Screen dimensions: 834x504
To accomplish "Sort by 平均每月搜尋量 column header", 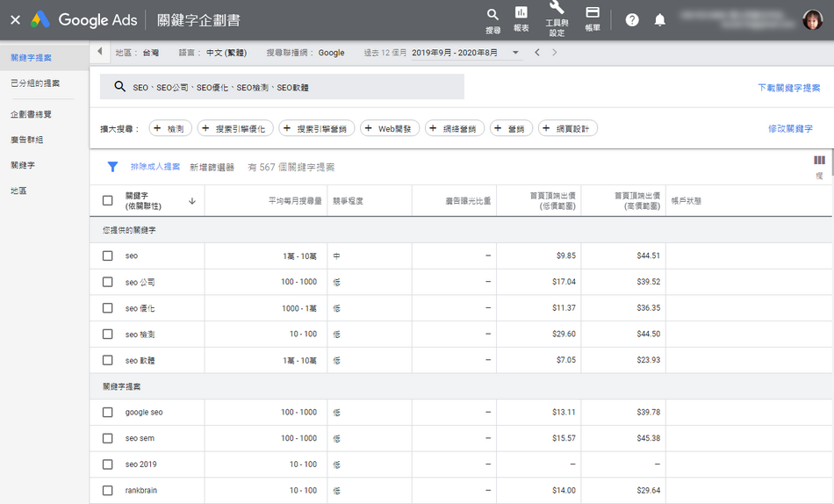I will tap(295, 201).
